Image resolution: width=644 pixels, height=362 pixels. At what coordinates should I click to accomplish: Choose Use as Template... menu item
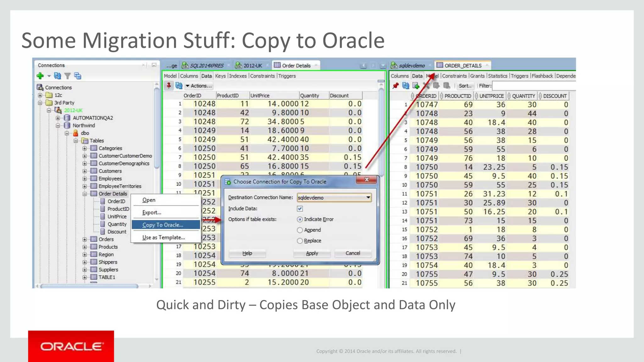click(x=166, y=237)
